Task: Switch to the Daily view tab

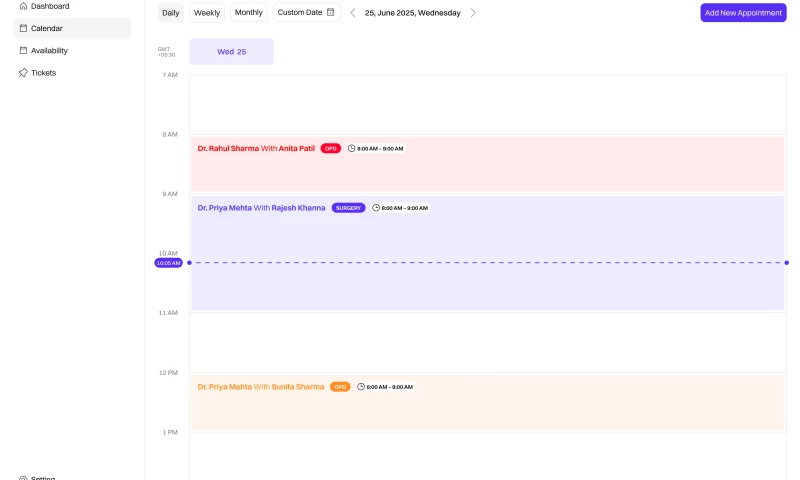Action: coord(171,13)
